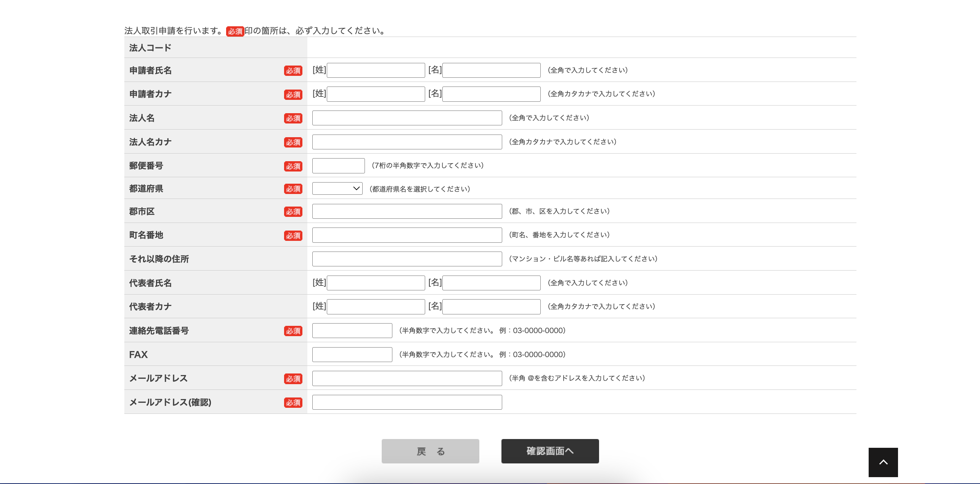Viewport: 980px width, 484px height.
Task: Click the 代表者カナ given name field
Action: [x=491, y=306]
